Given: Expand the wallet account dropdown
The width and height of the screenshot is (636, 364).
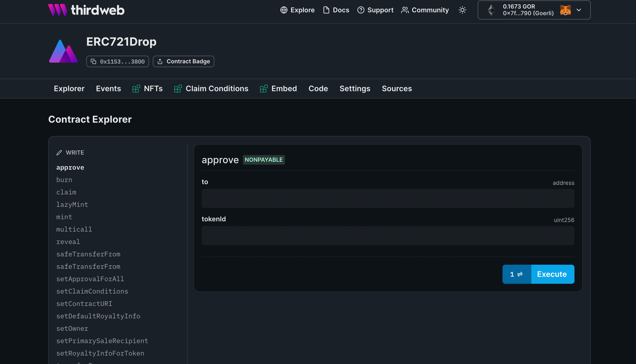Looking at the screenshot, I should pyautogui.click(x=579, y=10).
